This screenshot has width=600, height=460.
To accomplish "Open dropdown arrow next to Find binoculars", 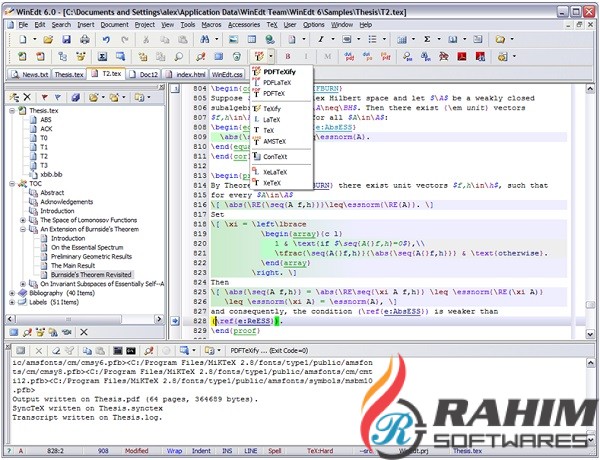I will pos(217,39).
